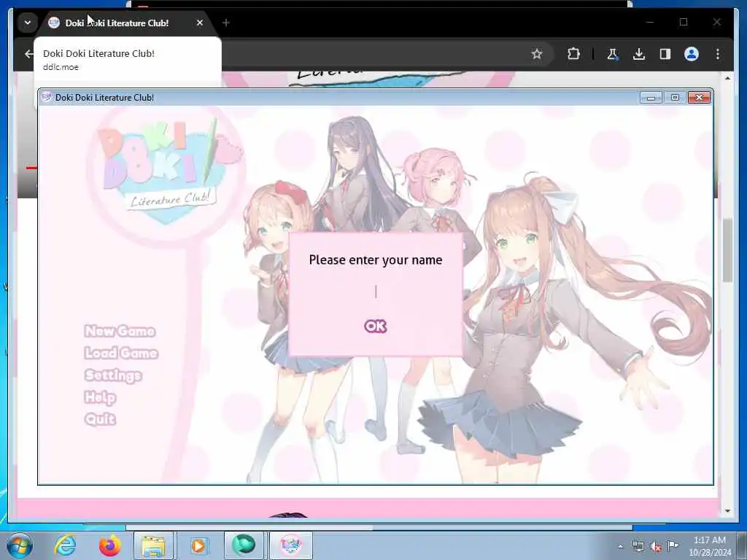Viewport: 747px width, 560px height.
Task: Close the browser window
Action: click(716, 22)
